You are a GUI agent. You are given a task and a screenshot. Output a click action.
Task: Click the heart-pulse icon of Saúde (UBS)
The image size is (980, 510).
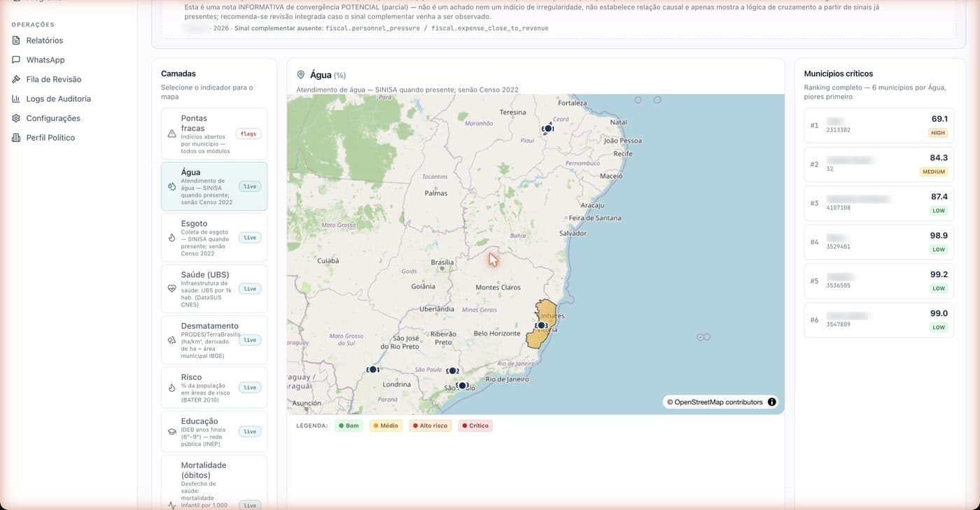[171, 288]
